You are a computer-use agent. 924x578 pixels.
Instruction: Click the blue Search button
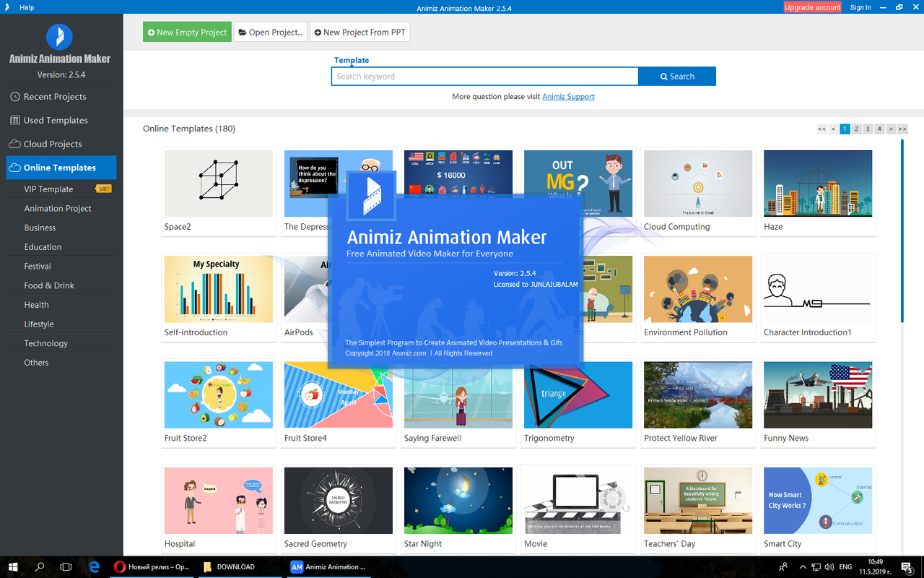click(677, 77)
